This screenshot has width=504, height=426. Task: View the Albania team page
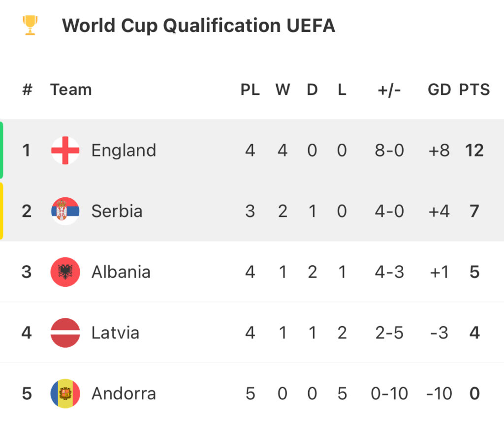pos(121,272)
